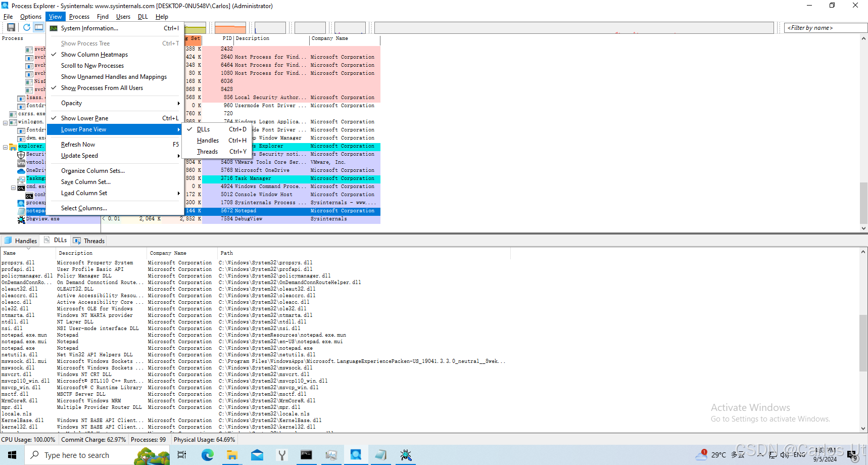Viewport: 868px width, 465px height.
Task: Click the notepad process icon
Action: pyautogui.click(x=21, y=211)
